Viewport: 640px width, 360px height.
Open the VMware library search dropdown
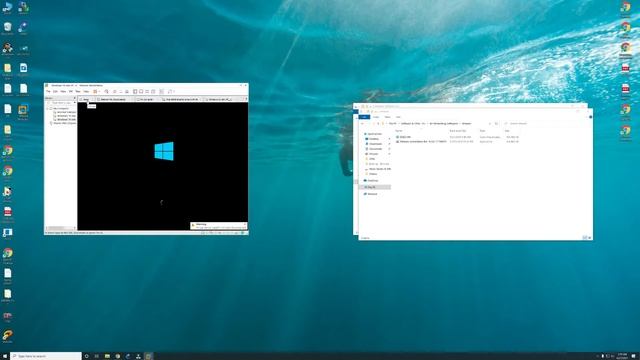tap(75, 103)
